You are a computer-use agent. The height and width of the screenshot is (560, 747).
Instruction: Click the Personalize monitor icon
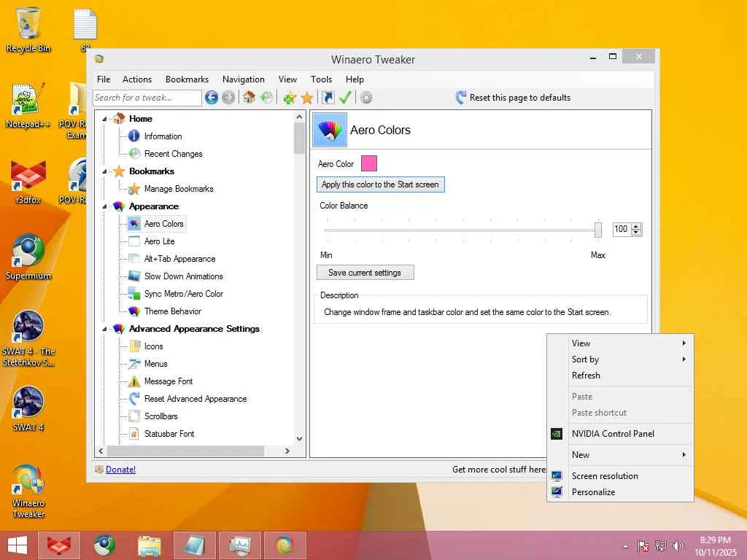(557, 492)
